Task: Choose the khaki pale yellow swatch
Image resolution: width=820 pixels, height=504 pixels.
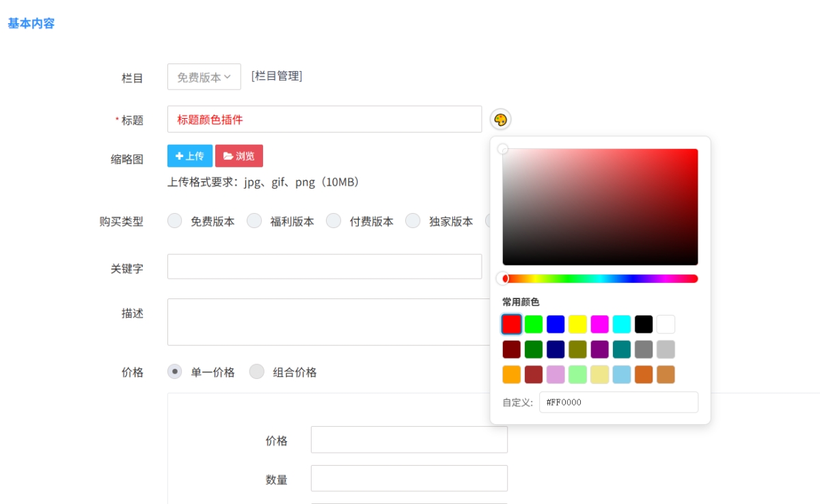Action: (x=600, y=374)
